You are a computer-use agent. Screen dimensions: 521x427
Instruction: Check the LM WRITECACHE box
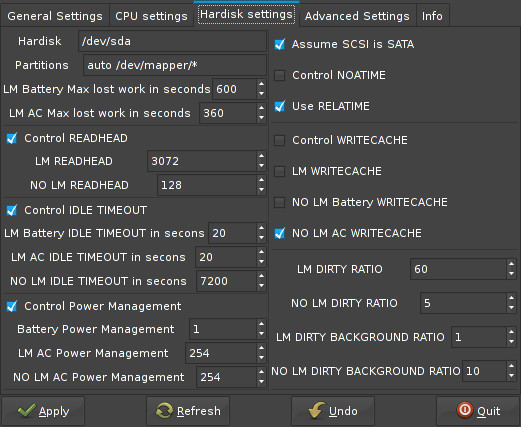[x=279, y=171]
